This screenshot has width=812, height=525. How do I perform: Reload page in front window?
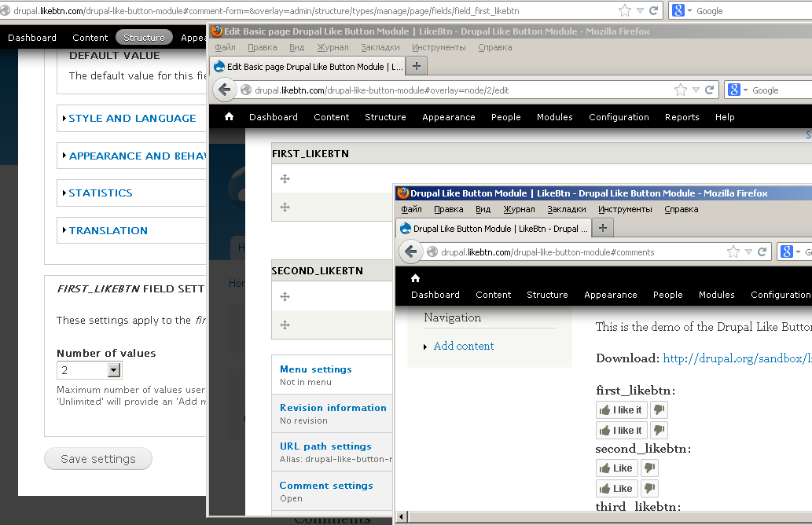click(762, 252)
